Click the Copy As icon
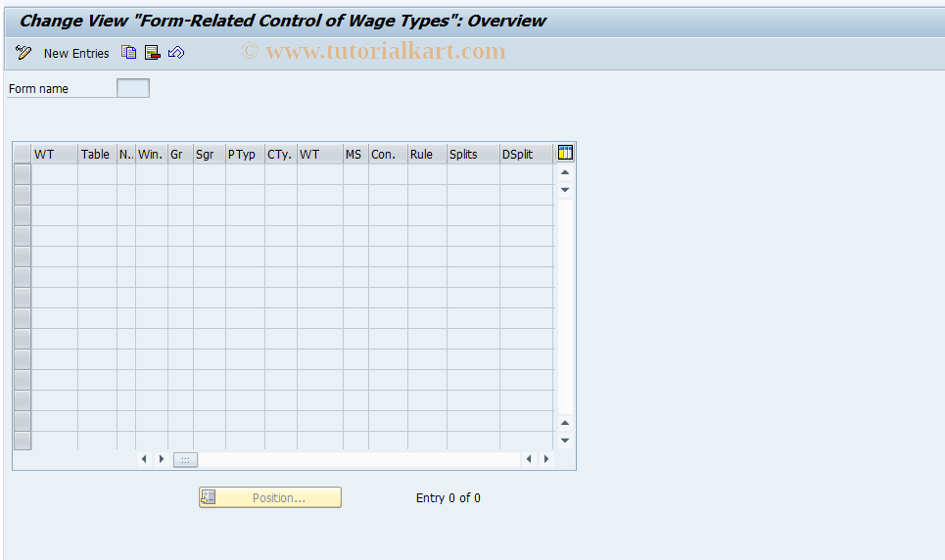Viewport: 945px width, 560px height. [x=128, y=53]
